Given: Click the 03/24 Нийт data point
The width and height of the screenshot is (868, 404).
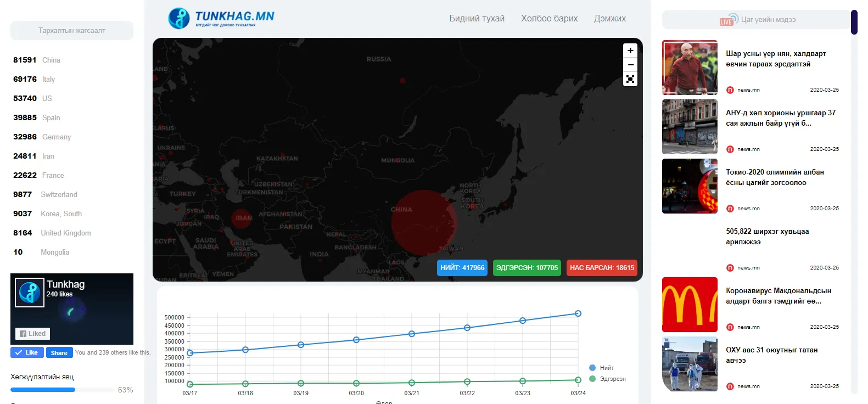Looking at the screenshot, I should tap(578, 313).
